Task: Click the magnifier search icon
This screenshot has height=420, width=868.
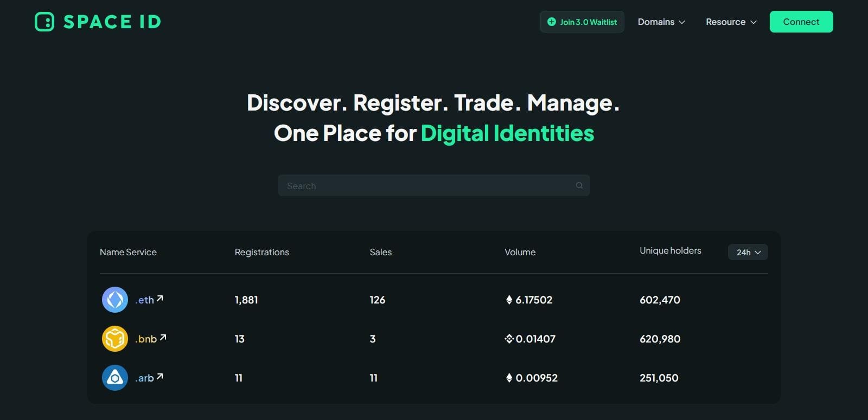Action: click(579, 185)
